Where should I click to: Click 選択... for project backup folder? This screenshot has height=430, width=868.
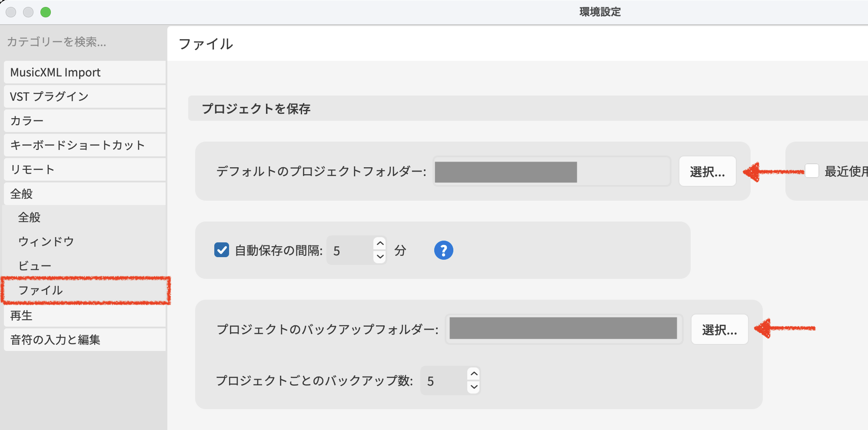719,330
